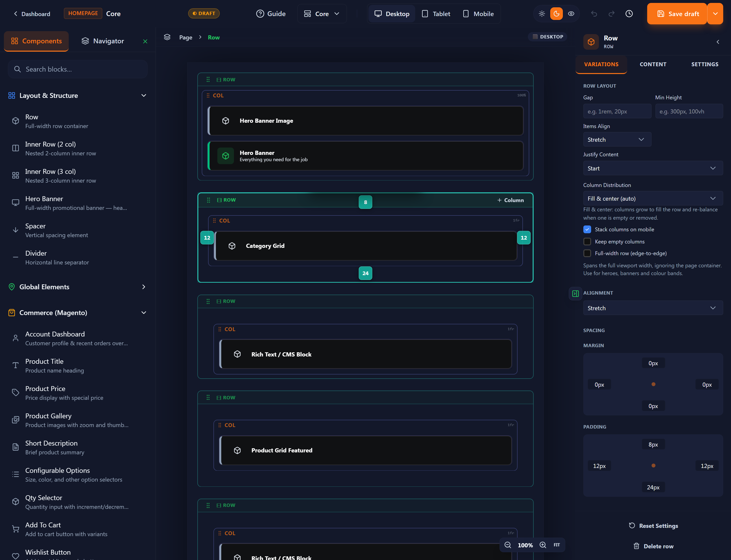731x560 pixels.
Task: Add the Add To Cart component
Action: [78, 529]
